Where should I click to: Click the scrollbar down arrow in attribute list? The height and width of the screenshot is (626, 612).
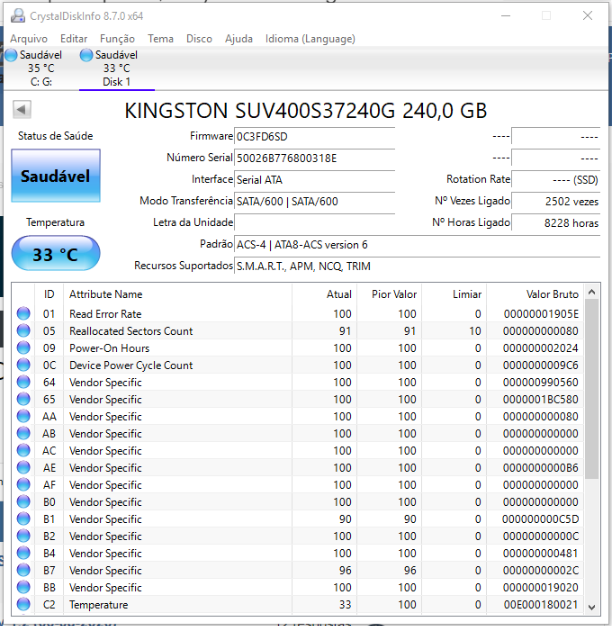[x=592, y=607]
